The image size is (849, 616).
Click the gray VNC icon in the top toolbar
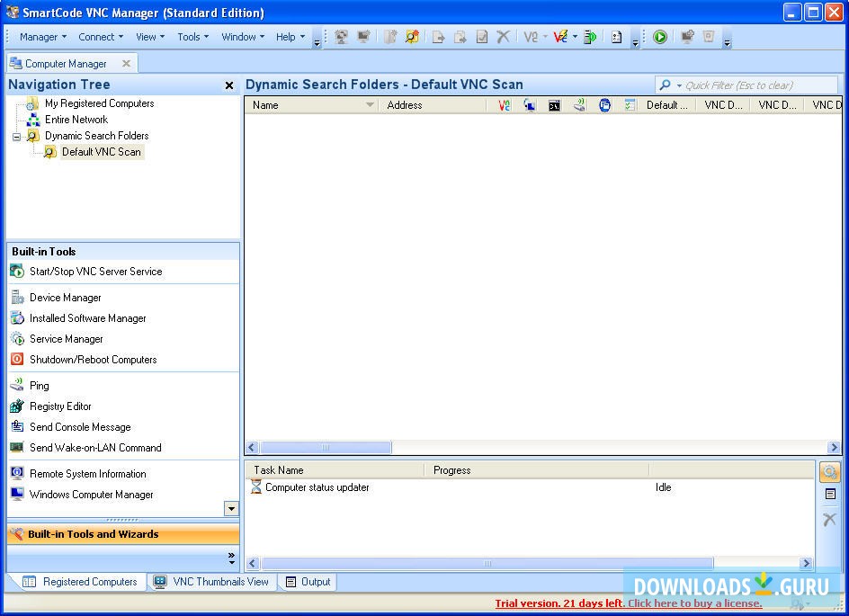pyautogui.click(x=531, y=37)
